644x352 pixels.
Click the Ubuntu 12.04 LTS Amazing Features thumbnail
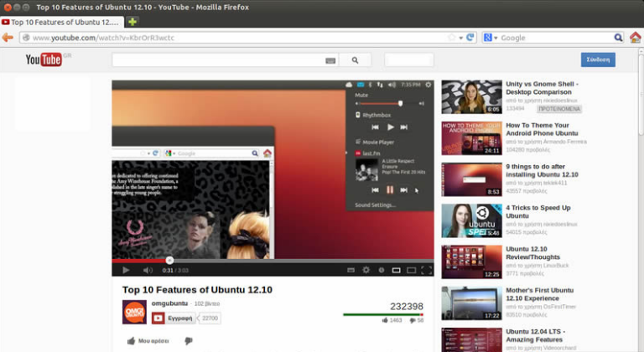click(x=471, y=339)
